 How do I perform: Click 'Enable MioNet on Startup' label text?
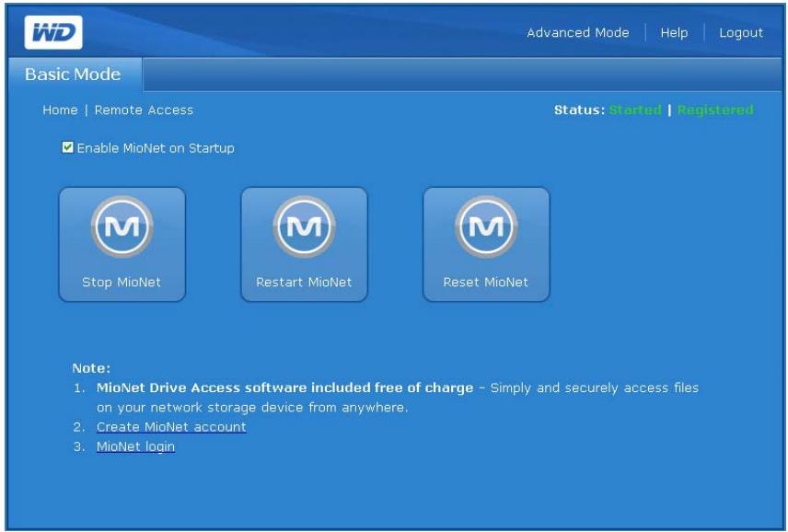[156, 147]
